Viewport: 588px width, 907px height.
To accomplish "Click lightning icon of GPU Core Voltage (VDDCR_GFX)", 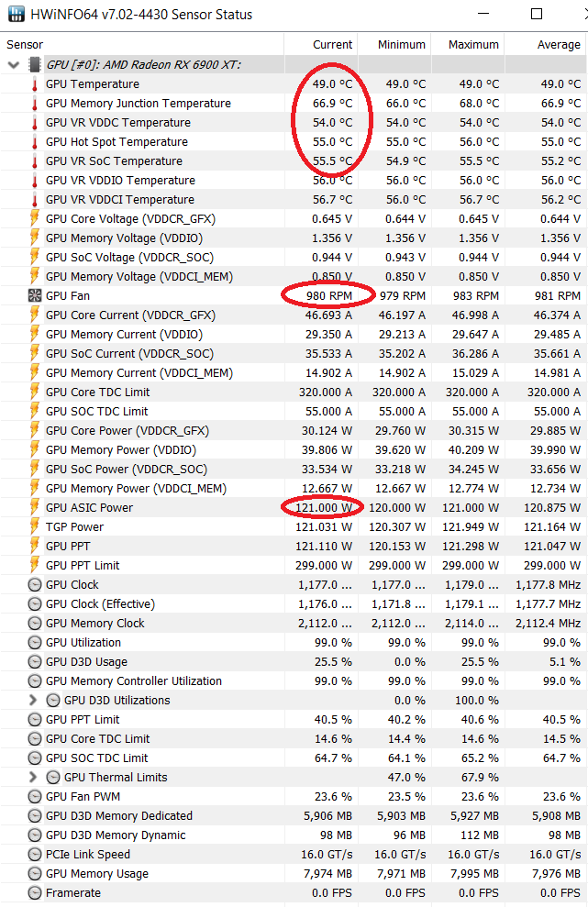I will pos(35,218).
